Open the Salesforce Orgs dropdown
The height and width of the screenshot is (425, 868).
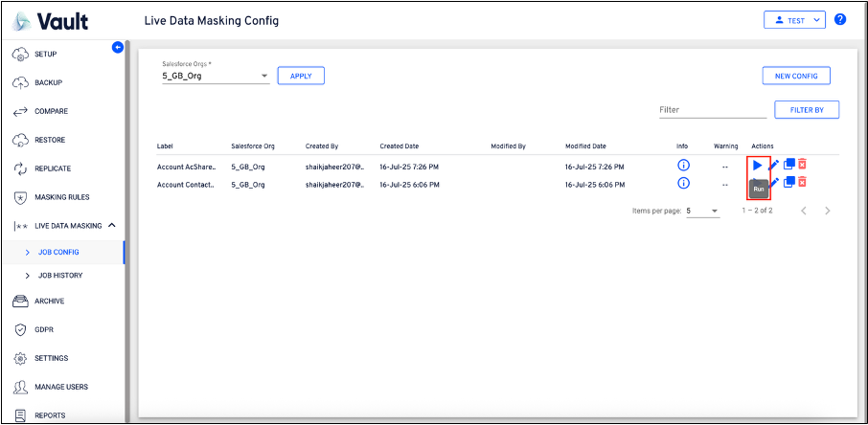tap(216, 77)
